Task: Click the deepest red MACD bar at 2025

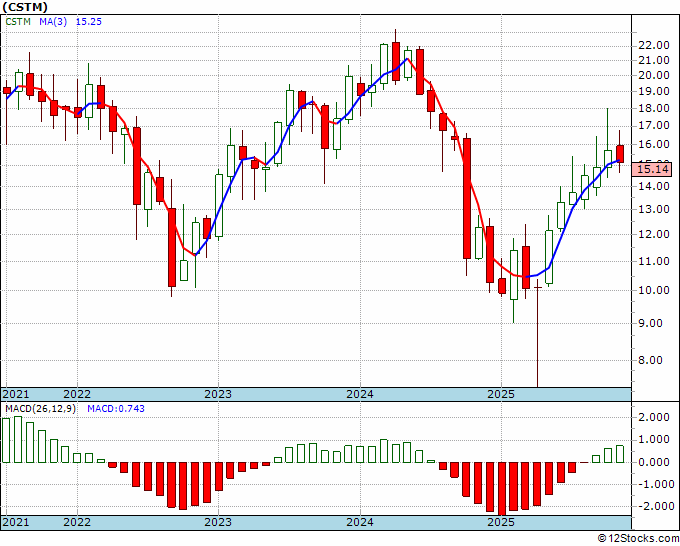Action: pyautogui.click(x=502, y=489)
